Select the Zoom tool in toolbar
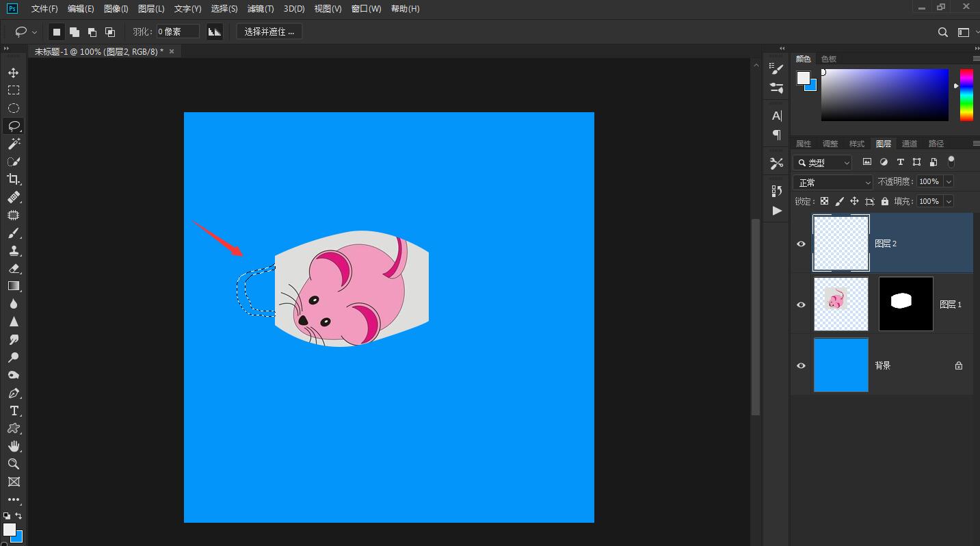This screenshot has height=546, width=980. click(13, 464)
